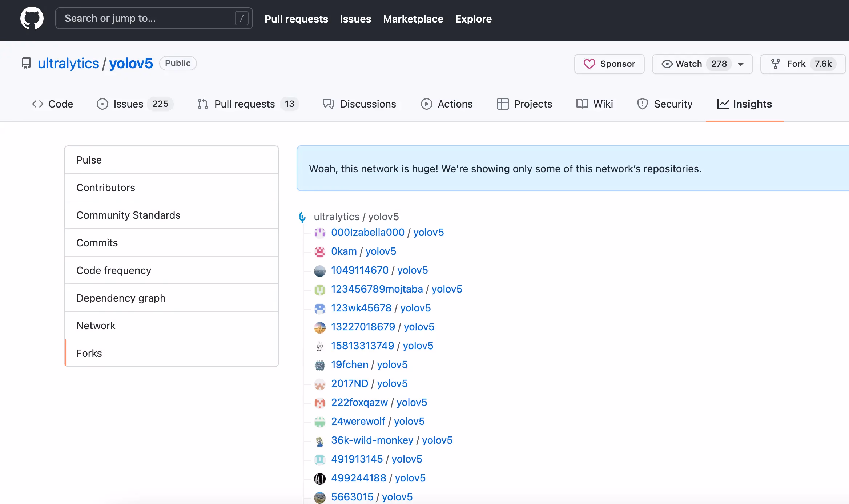This screenshot has height=504, width=849.
Task: Open Issues in the top navigation bar
Action: [355, 19]
